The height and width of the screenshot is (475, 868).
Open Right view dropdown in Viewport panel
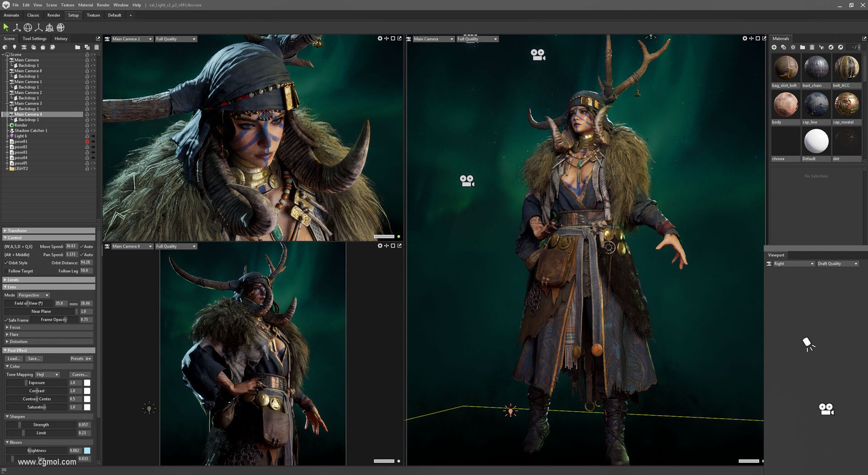(793, 264)
